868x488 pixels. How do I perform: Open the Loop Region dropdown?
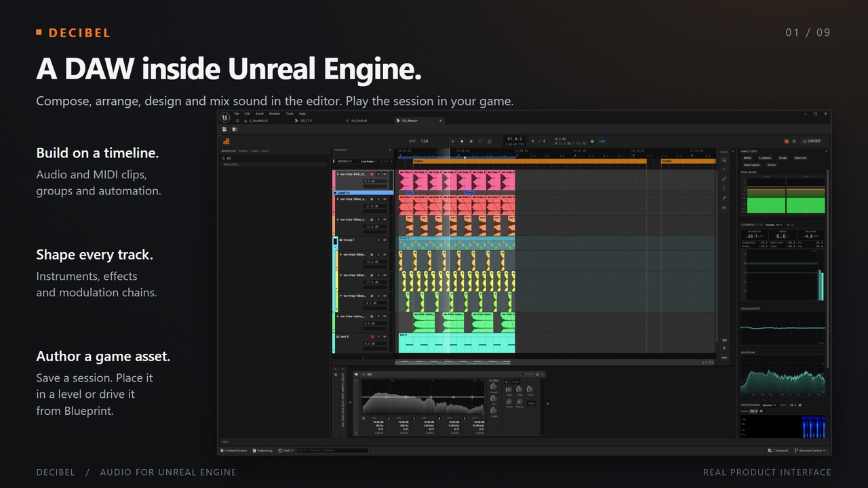click(369, 161)
